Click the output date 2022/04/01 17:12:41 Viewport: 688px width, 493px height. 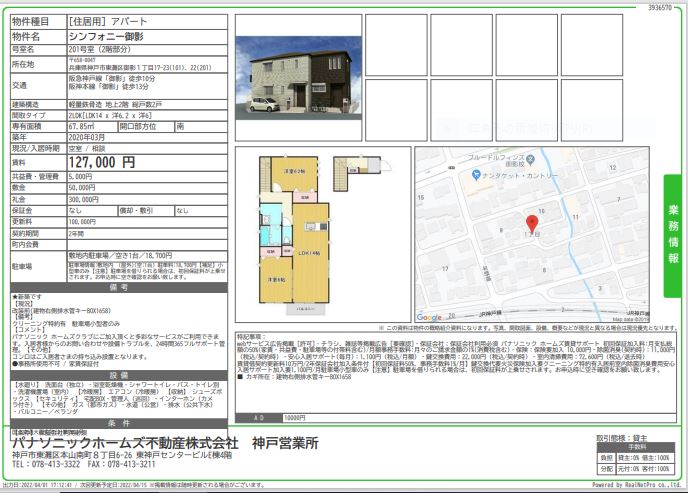(46, 485)
